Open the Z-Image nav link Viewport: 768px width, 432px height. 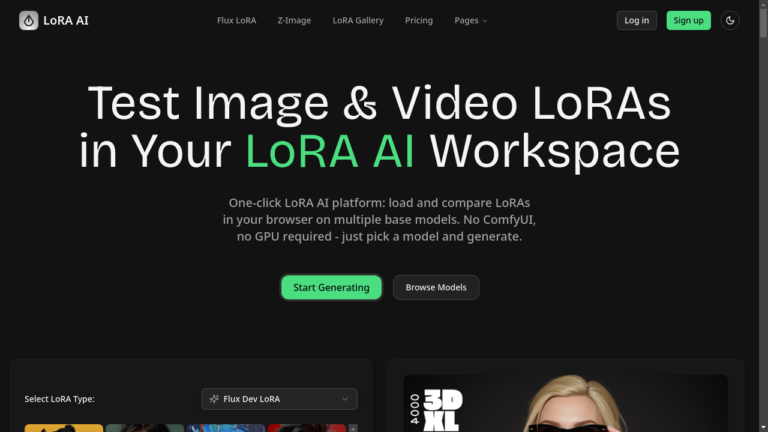[294, 21]
